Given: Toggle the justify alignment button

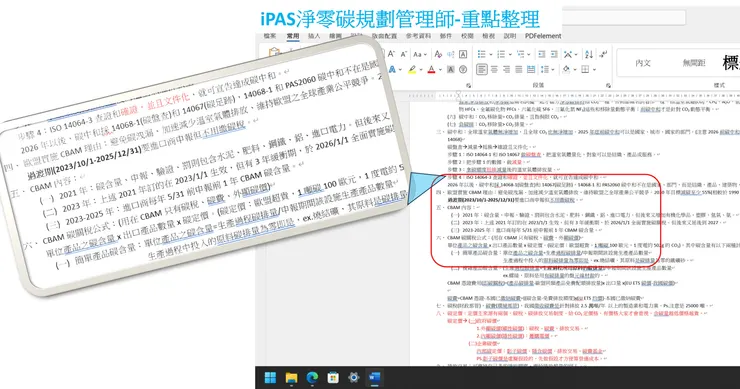Looking at the screenshot, I should (519, 69).
